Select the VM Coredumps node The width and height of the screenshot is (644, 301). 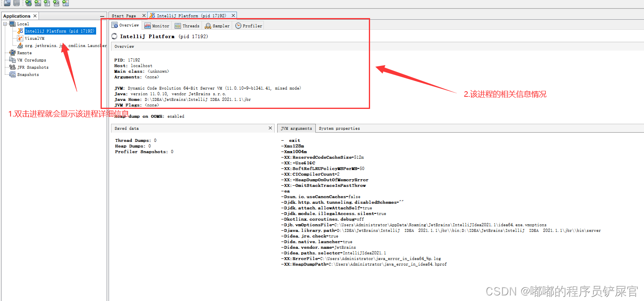coord(31,60)
